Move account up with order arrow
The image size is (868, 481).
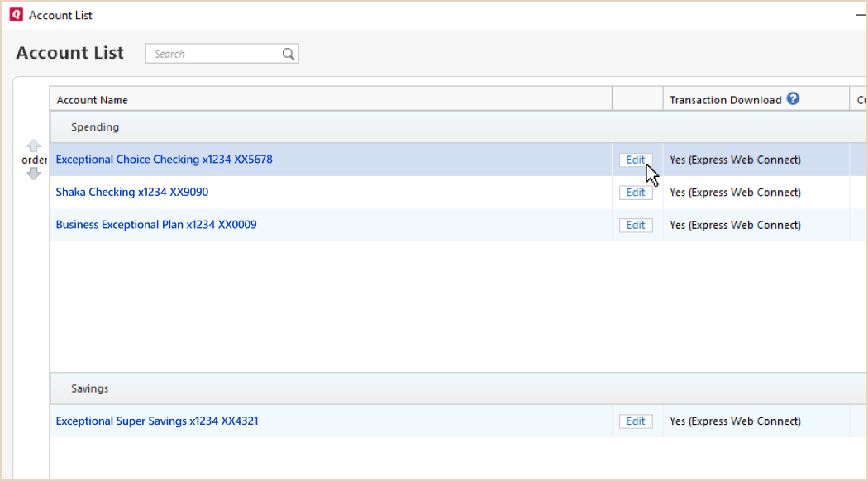point(34,145)
